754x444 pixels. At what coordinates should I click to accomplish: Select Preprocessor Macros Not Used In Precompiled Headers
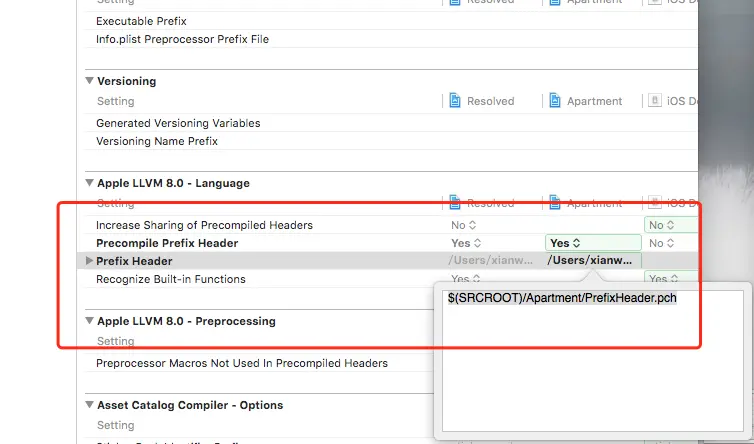tap(241, 363)
